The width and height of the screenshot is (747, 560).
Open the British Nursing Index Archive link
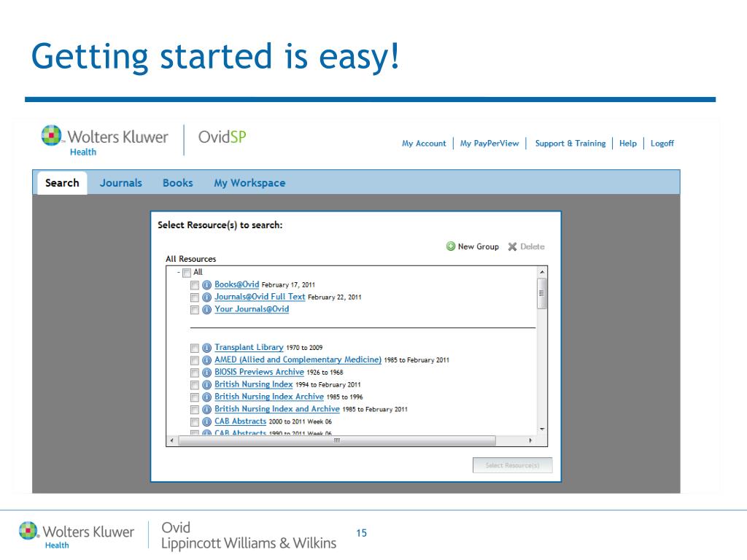269,397
